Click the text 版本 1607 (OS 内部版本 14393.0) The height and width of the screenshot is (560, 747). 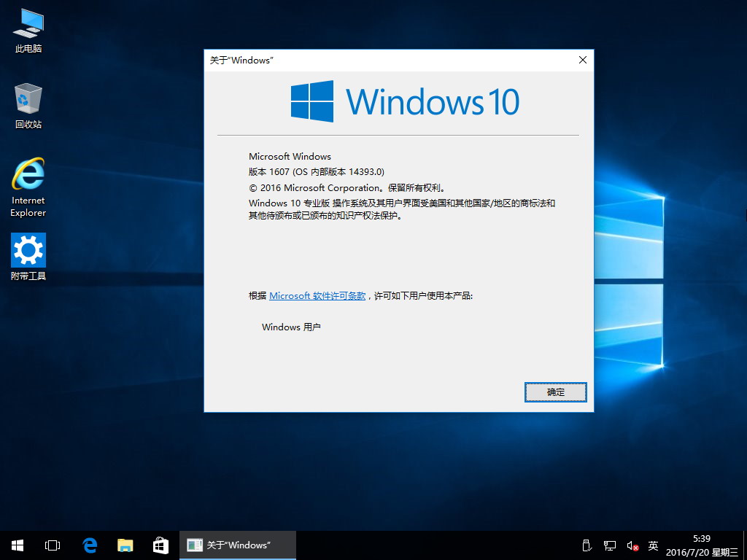tap(317, 172)
